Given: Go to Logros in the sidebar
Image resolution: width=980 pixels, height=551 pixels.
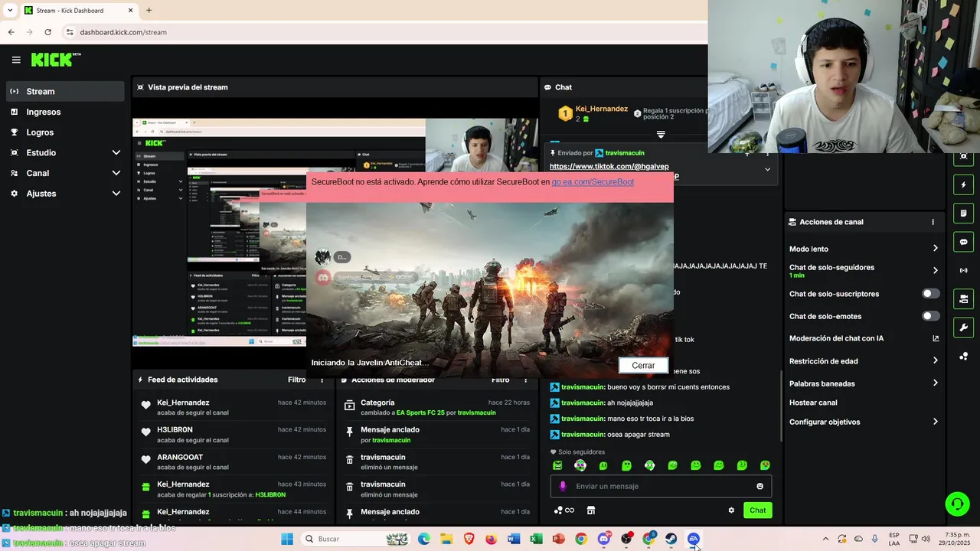Looking at the screenshot, I should point(65,132).
